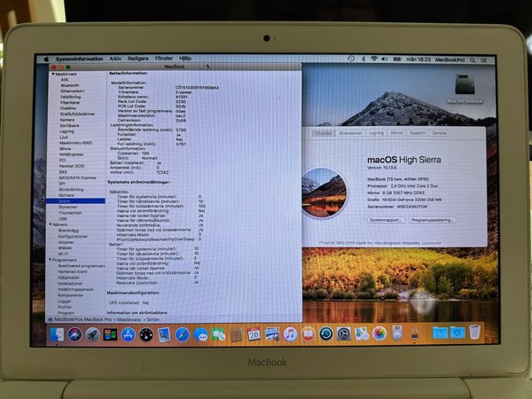The width and height of the screenshot is (532, 399).
Task: Select Bluetooth in the hardware list
Action: 69,85
